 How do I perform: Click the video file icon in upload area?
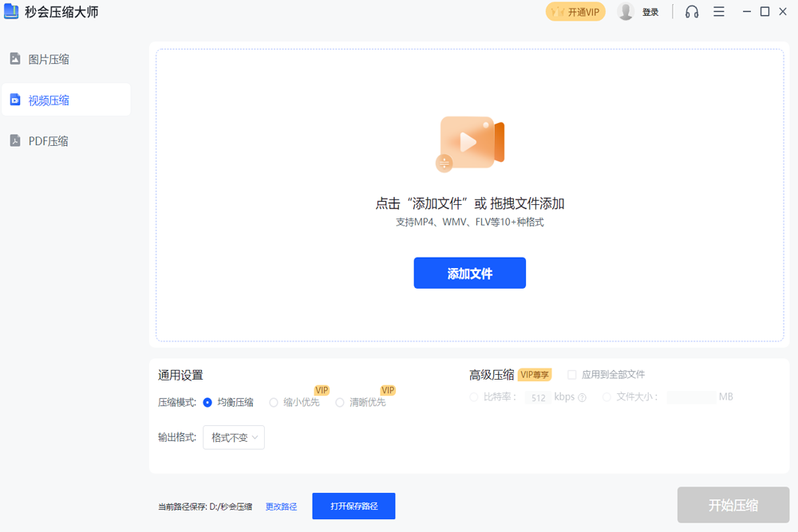point(470,144)
